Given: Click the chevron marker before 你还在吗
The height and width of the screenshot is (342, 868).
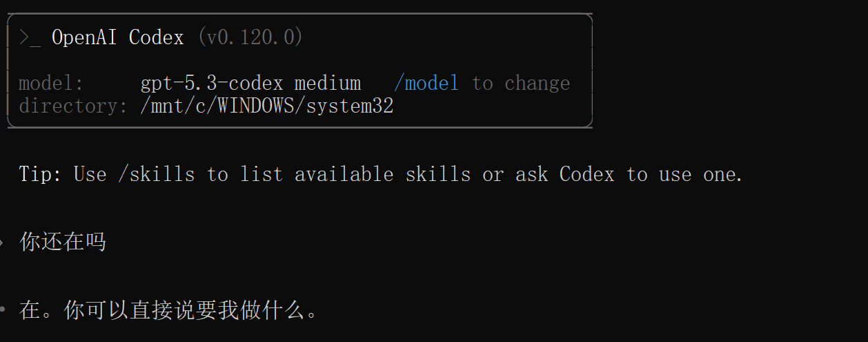Looking at the screenshot, I should pos(3,243).
